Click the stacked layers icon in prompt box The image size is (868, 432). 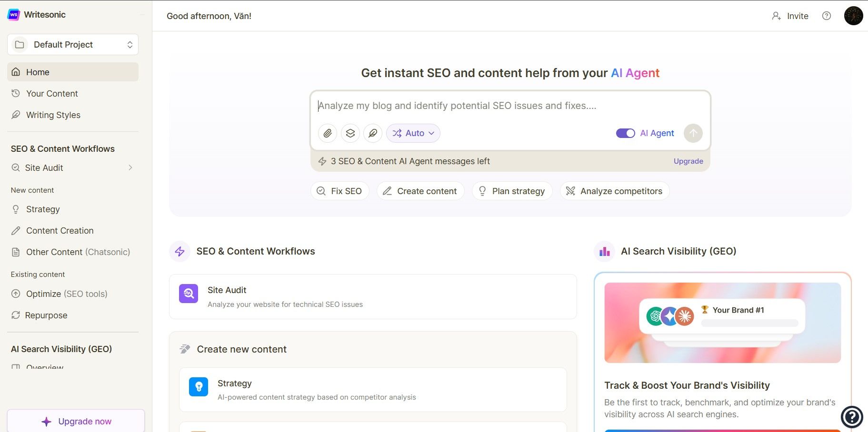coord(350,133)
